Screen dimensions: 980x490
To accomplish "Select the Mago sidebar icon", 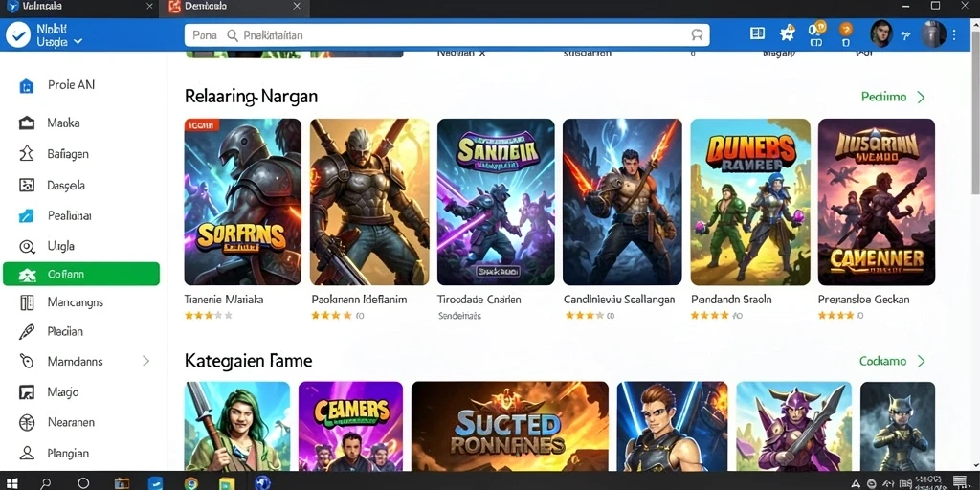I will (26, 392).
